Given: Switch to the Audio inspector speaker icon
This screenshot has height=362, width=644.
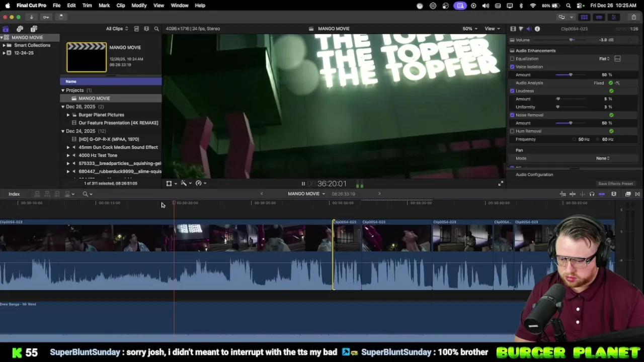Looking at the screenshot, I should (529, 29).
